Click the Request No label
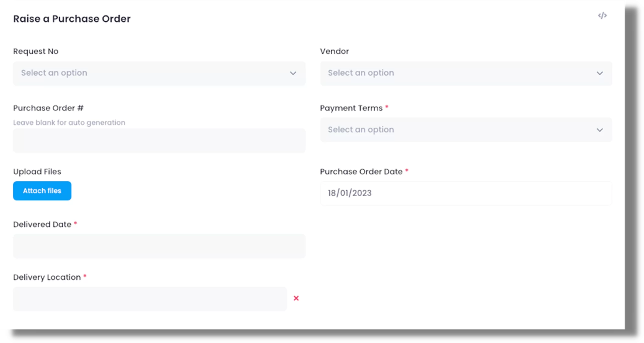 point(36,51)
